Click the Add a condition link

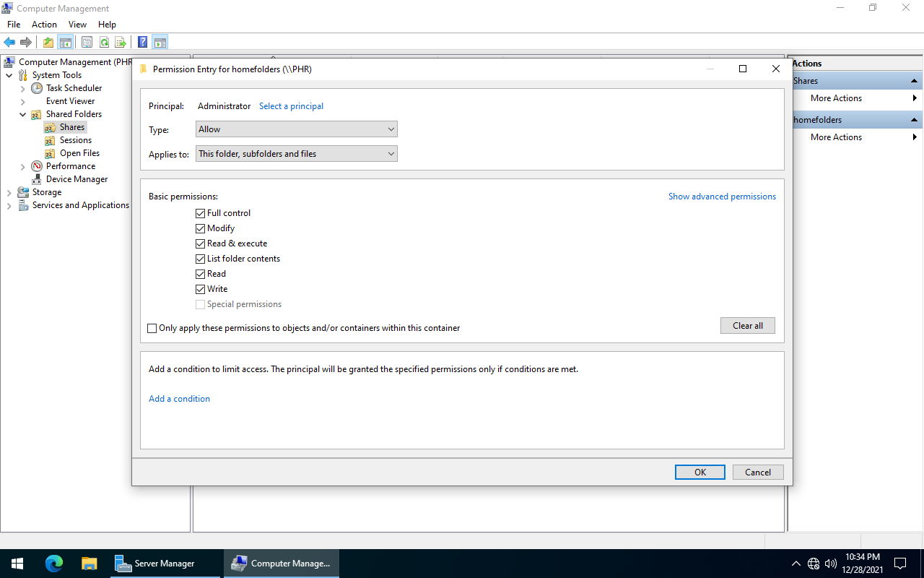click(x=179, y=398)
